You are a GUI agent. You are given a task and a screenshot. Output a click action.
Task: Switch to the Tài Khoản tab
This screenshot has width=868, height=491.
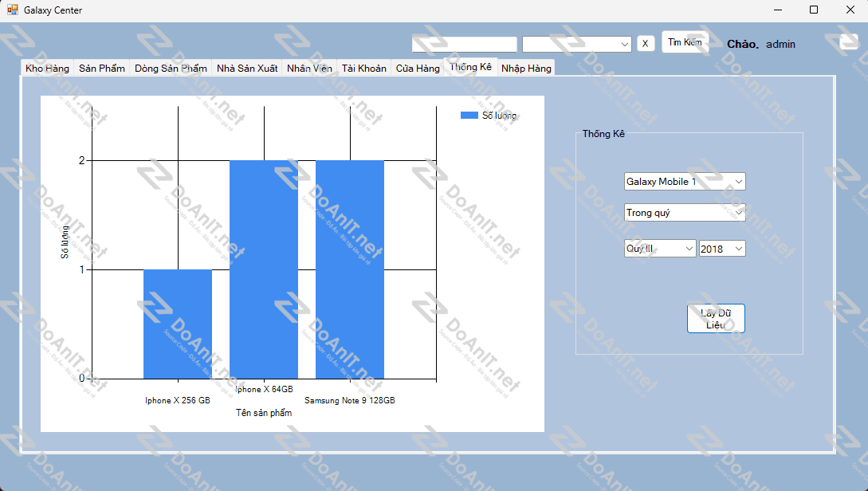[363, 68]
